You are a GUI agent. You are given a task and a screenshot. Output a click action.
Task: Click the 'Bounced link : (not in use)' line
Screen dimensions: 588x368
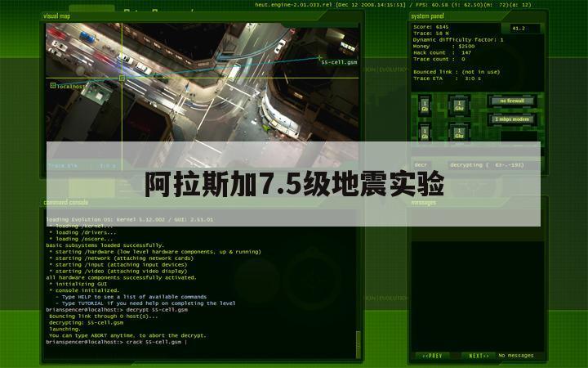[457, 72]
